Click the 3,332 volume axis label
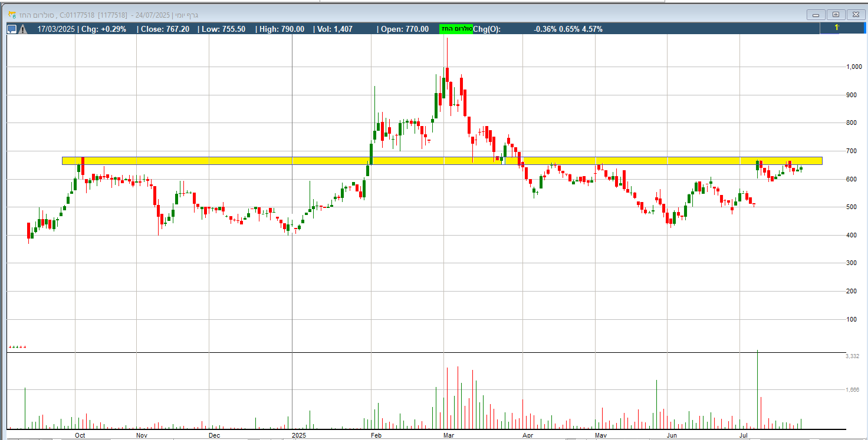Viewport: 868px width, 440px height. (x=853, y=356)
